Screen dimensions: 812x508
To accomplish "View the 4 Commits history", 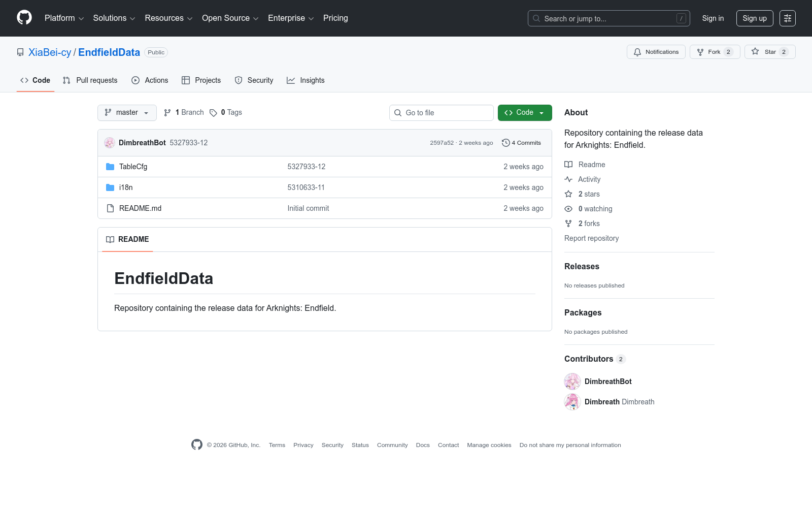I will coord(521,143).
